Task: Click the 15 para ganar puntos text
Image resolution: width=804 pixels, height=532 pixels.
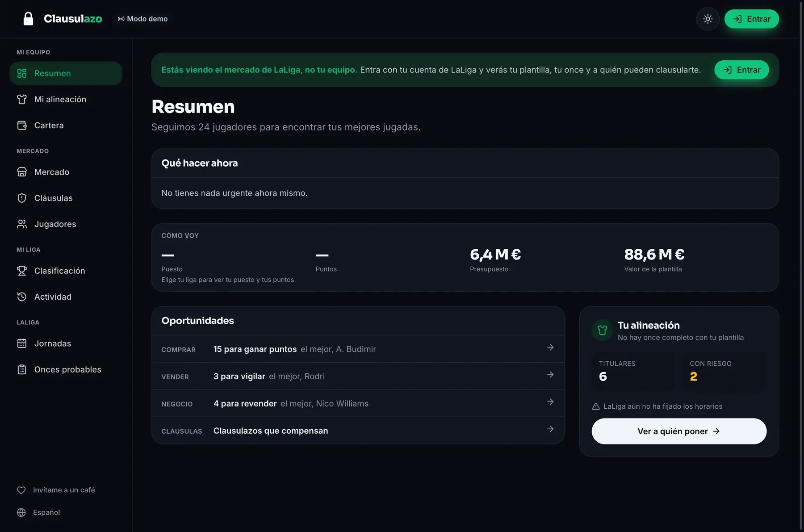Action: click(x=255, y=349)
